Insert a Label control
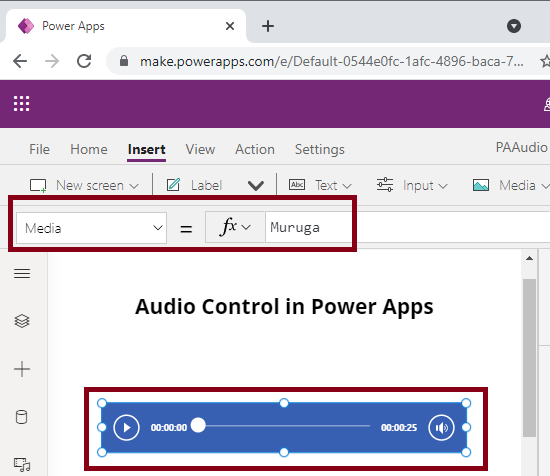Viewport: 550px width, 476px height. coord(194,185)
